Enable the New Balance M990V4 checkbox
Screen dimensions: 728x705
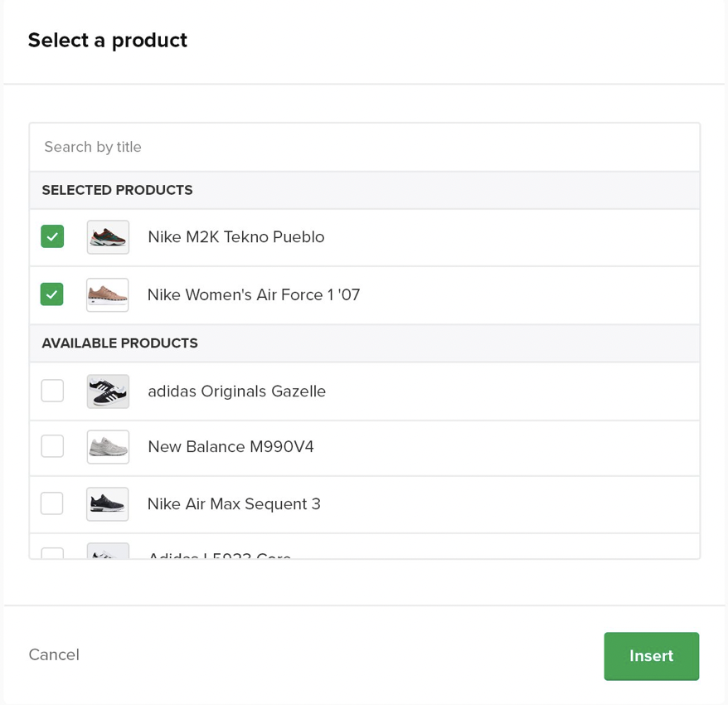(51, 446)
